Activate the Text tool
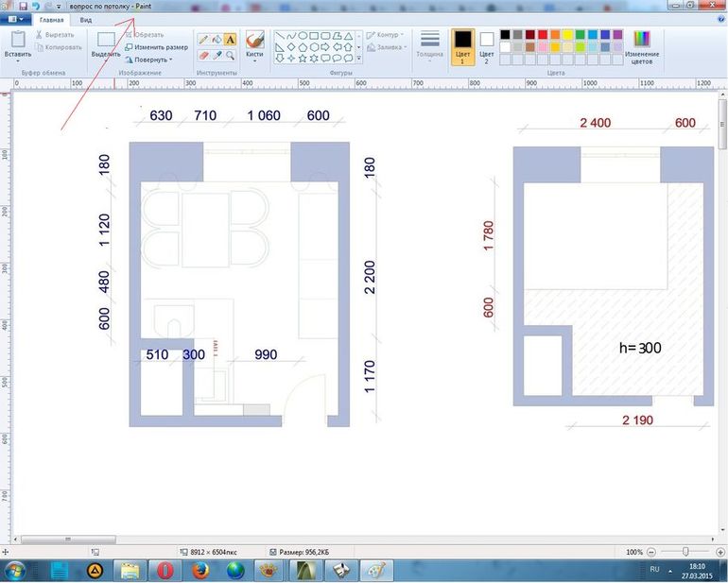The height and width of the screenshot is (583, 728). [230, 40]
